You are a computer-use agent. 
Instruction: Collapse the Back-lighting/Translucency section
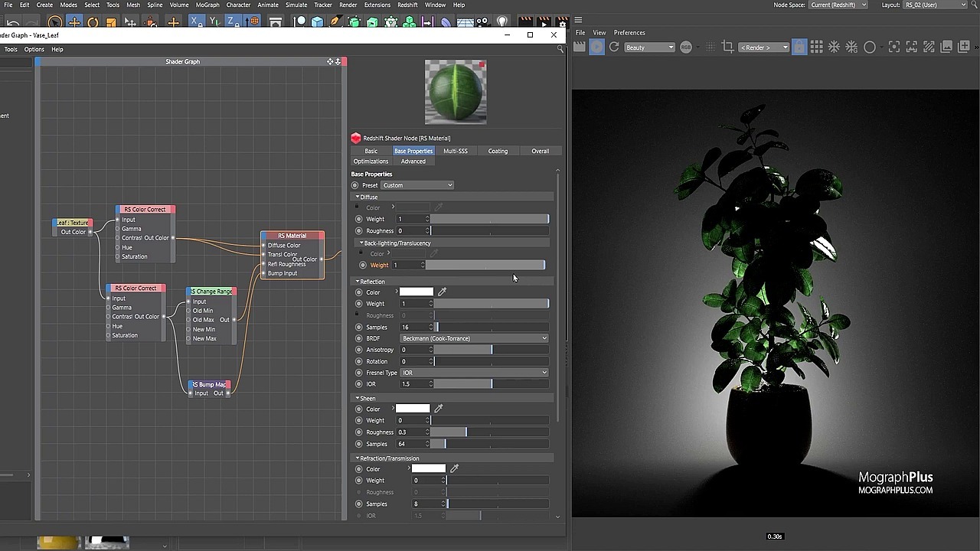point(362,243)
